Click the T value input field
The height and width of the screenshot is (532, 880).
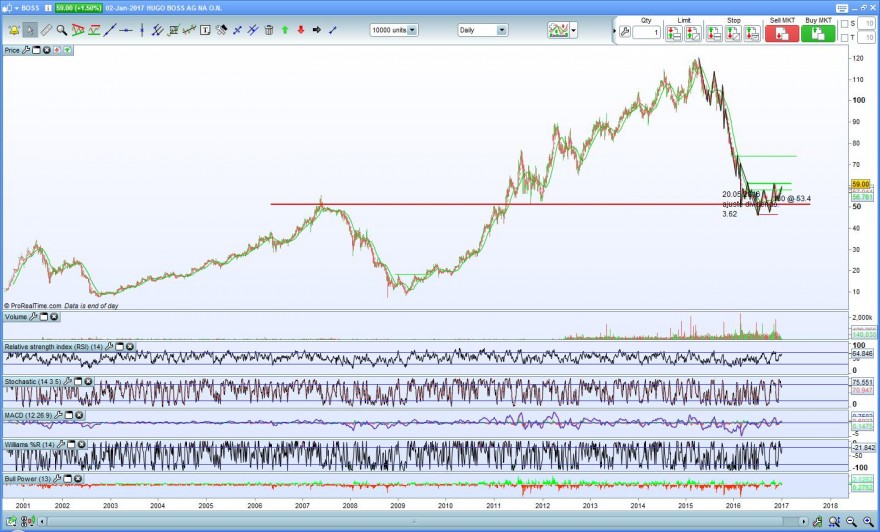pyautogui.click(x=867, y=38)
